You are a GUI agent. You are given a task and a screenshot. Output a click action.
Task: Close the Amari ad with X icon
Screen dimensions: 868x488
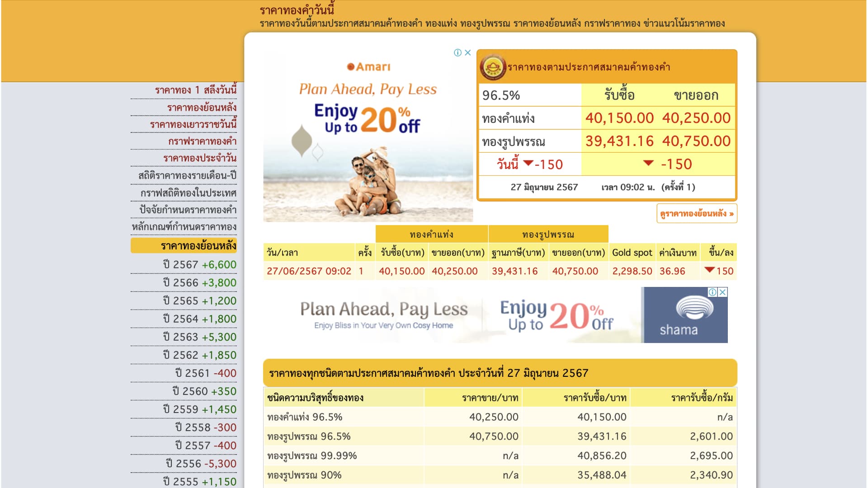(x=468, y=53)
